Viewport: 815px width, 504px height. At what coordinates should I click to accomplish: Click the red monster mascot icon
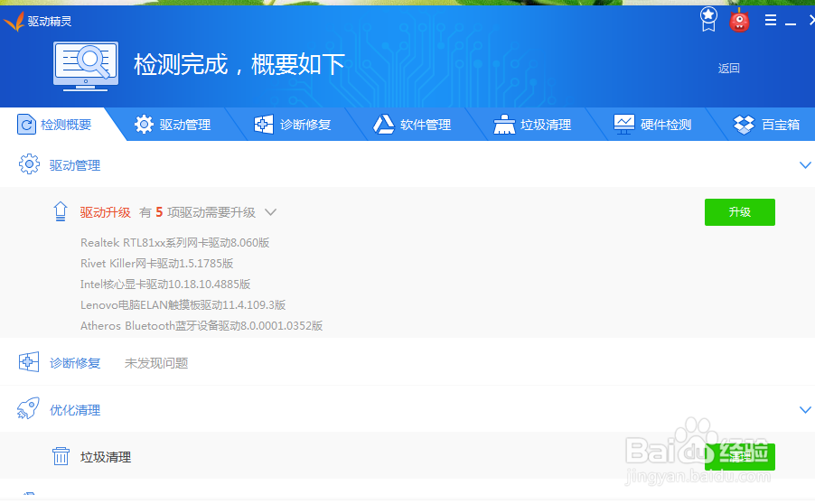point(739,20)
